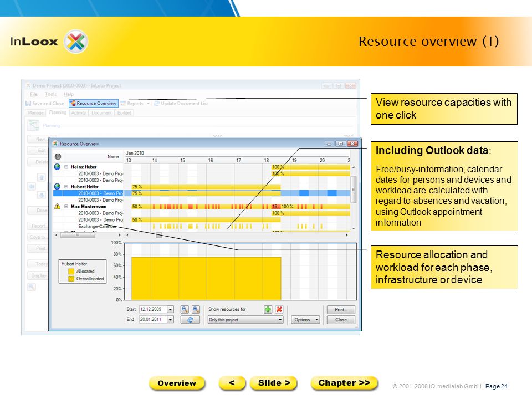Switch to the Document tab

point(101,112)
